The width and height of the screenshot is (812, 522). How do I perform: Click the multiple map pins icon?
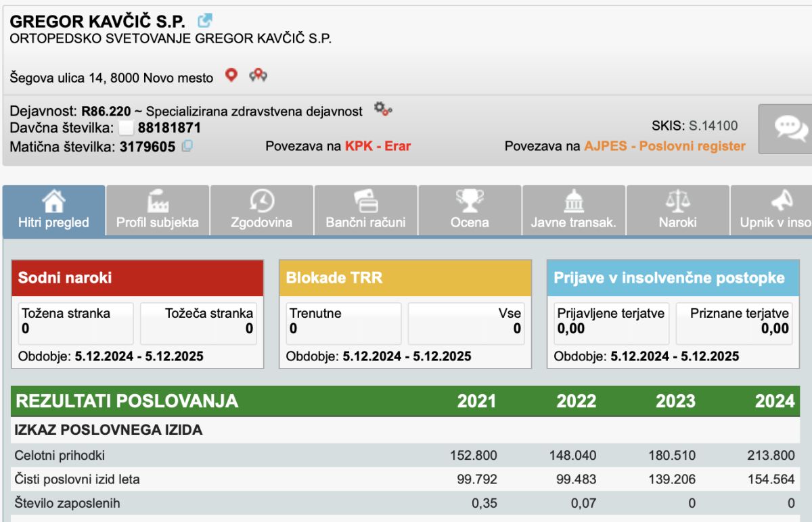[258, 76]
